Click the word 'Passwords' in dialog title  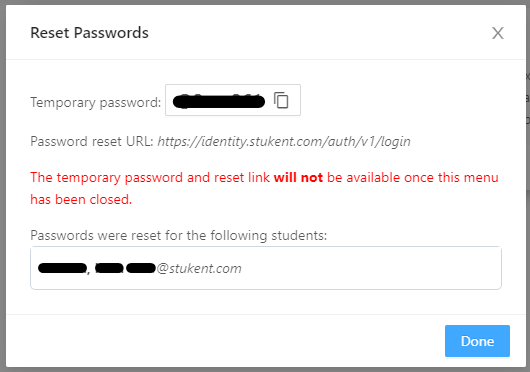tap(111, 33)
